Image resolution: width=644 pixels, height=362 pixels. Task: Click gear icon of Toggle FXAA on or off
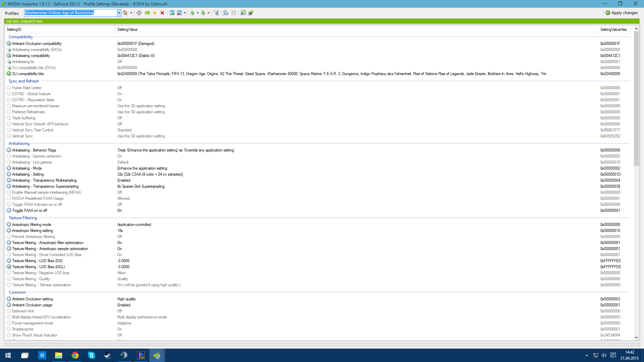pyautogui.click(x=9, y=210)
